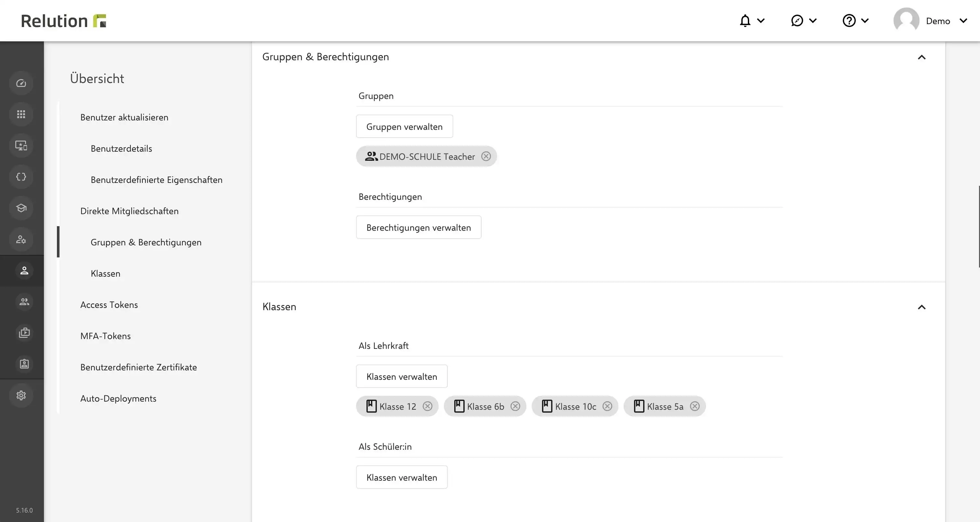Open the help question mark menu
This screenshot has height=522, width=980.
coord(855,21)
